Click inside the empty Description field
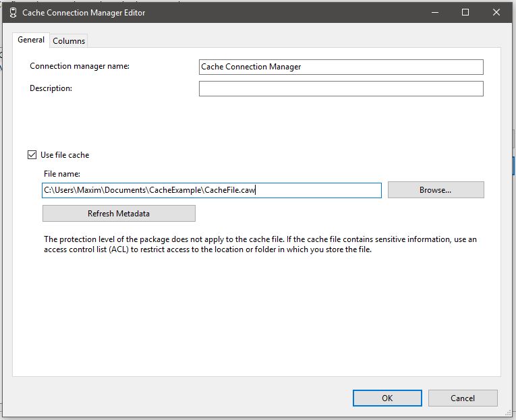The height and width of the screenshot is (420, 516). pos(341,88)
